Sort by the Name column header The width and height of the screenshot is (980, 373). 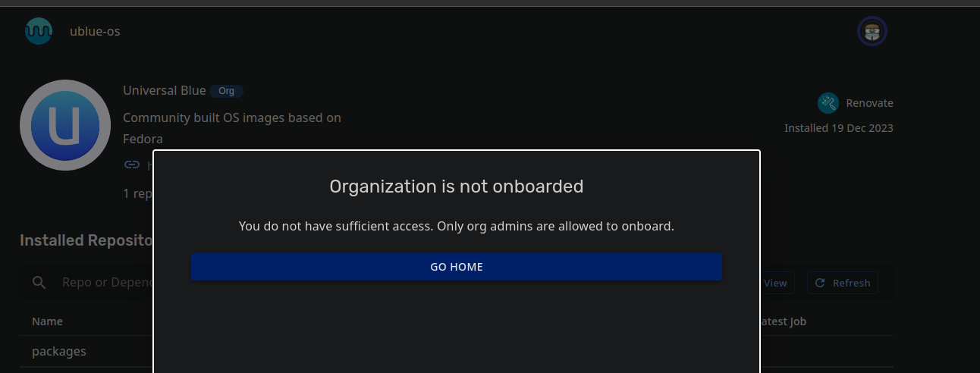click(x=47, y=321)
